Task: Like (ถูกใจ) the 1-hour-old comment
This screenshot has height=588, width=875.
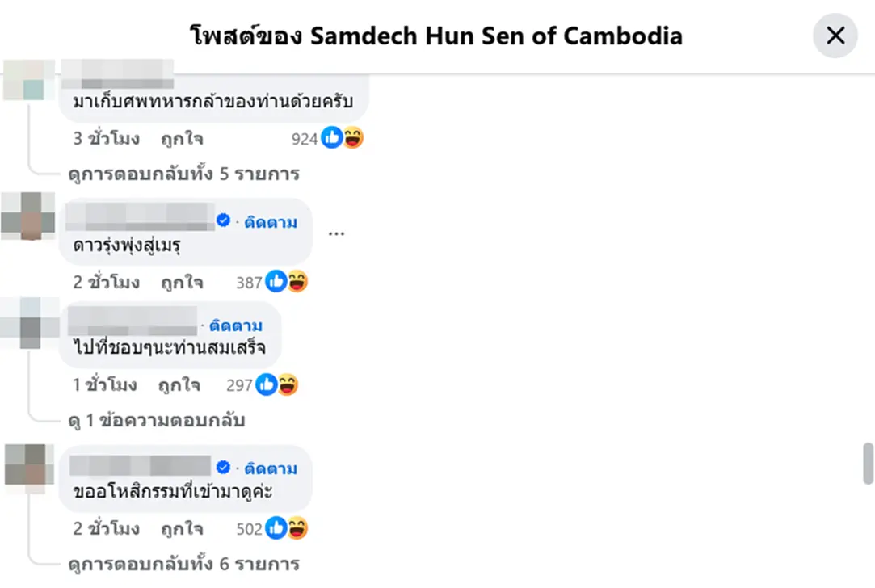Action: pyautogui.click(x=179, y=385)
